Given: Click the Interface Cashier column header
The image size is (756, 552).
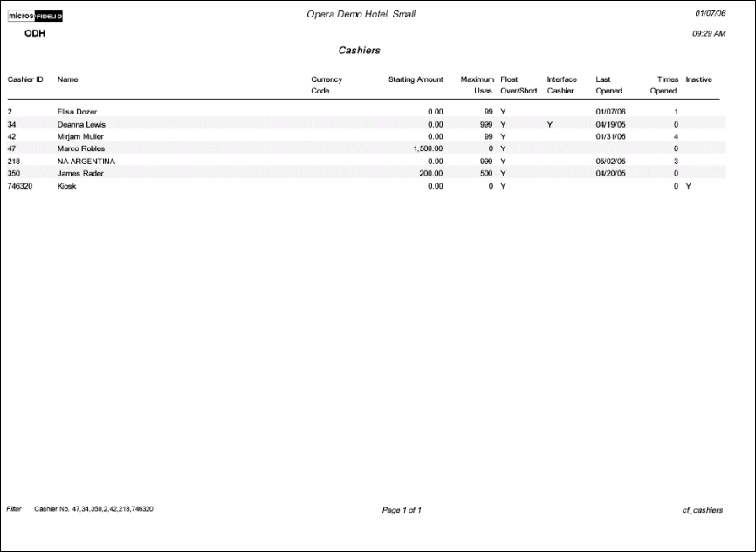Looking at the screenshot, I should point(561,85).
